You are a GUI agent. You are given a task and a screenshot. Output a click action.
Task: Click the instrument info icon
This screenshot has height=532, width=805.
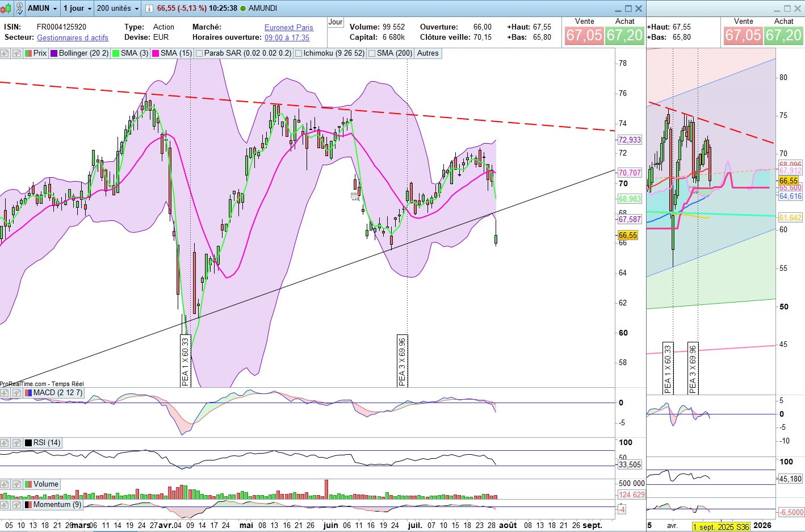point(149,9)
